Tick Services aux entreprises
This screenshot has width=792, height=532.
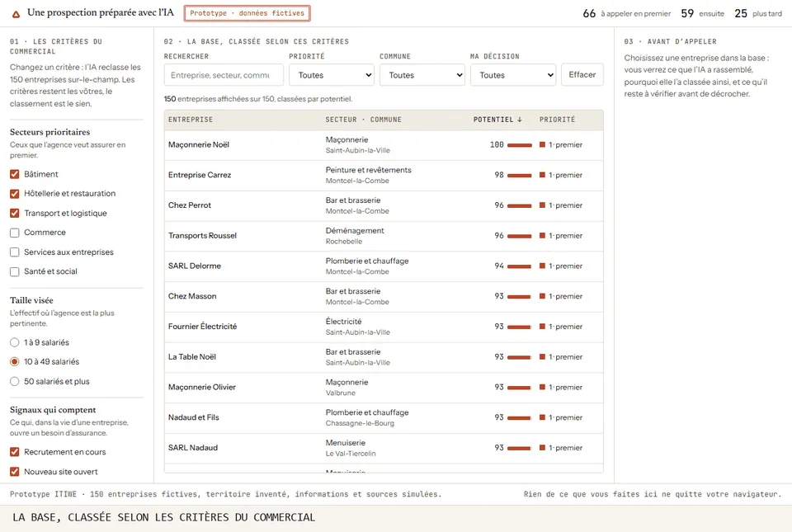click(x=15, y=252)
